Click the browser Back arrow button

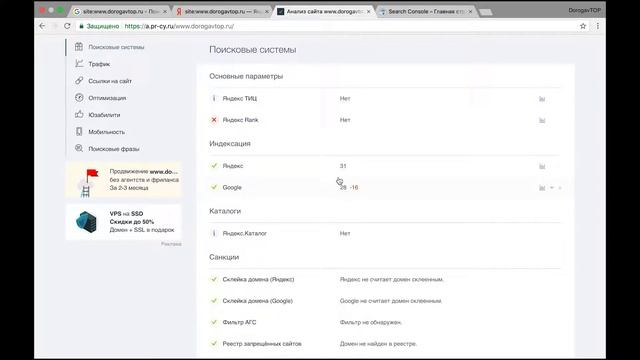(42, 26)
